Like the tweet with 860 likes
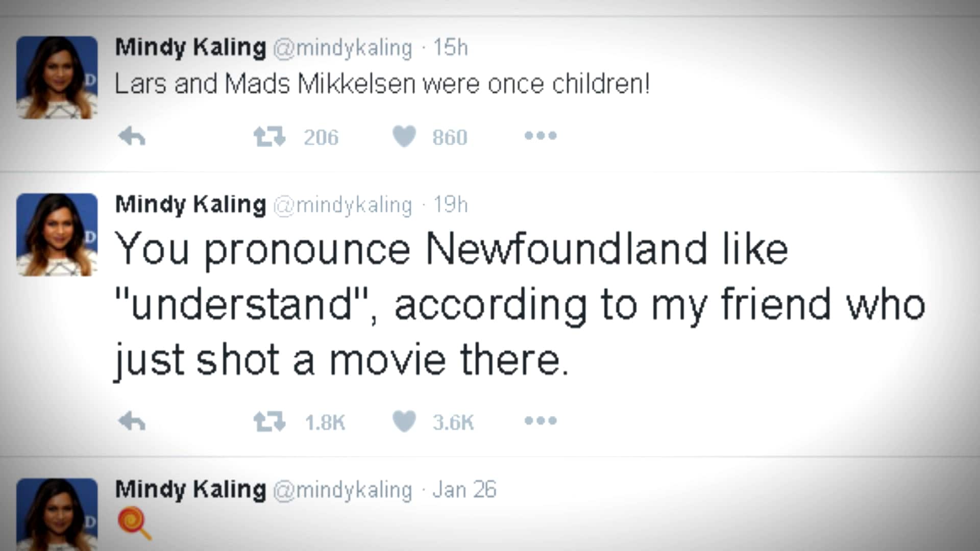The width and height of the screenshot is (980, 551). (404, 137)
